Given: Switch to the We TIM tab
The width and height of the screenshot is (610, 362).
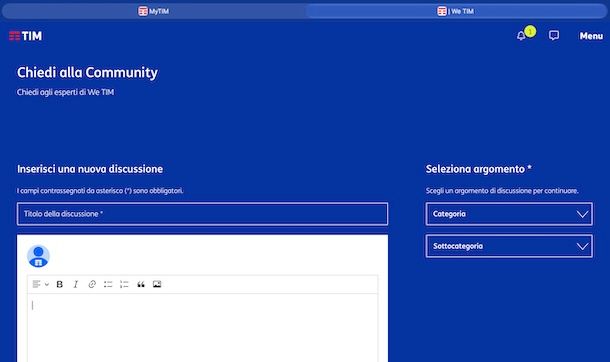Looking at the screenshot, I should (x=456, y=11).
